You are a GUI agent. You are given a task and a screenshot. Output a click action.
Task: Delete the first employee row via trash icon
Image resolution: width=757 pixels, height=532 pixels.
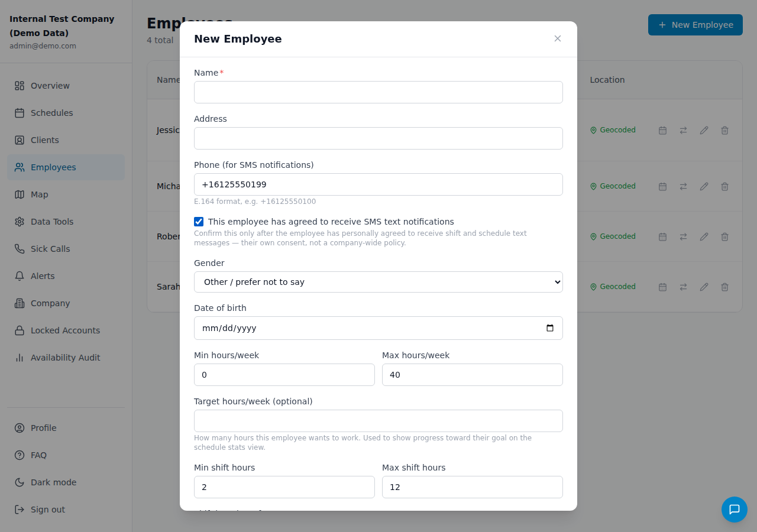pos(724,130)
